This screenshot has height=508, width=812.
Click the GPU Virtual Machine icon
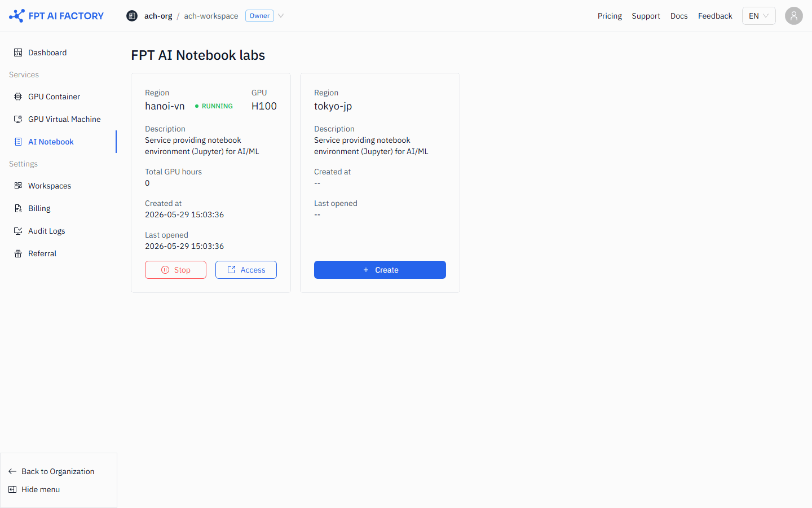click(18, 119)
